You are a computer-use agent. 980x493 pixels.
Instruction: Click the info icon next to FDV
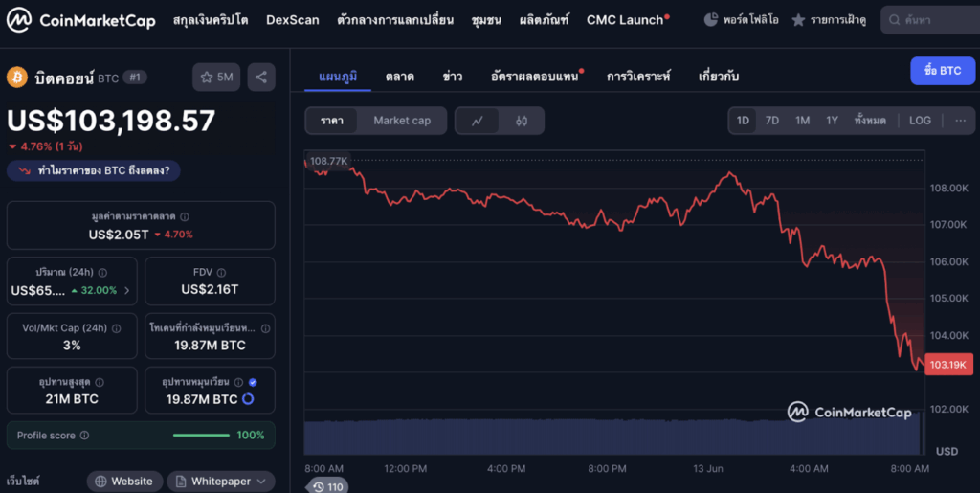(221, 273)
